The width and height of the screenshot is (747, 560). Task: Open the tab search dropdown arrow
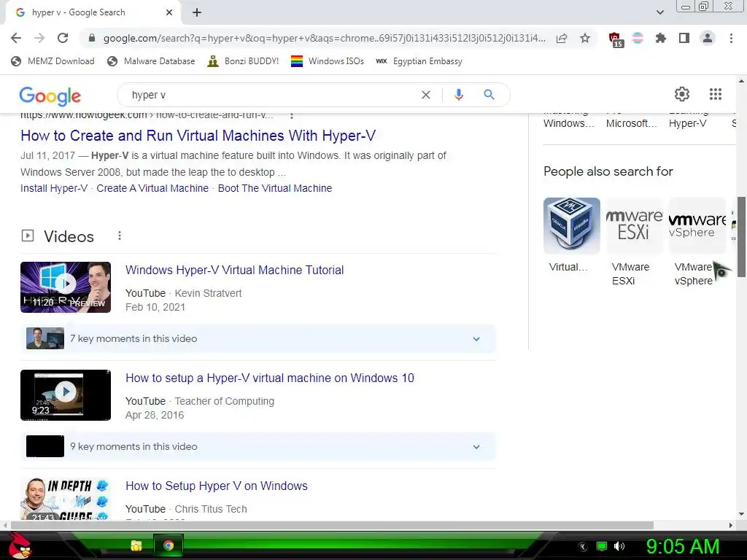[x=659, y=12]
